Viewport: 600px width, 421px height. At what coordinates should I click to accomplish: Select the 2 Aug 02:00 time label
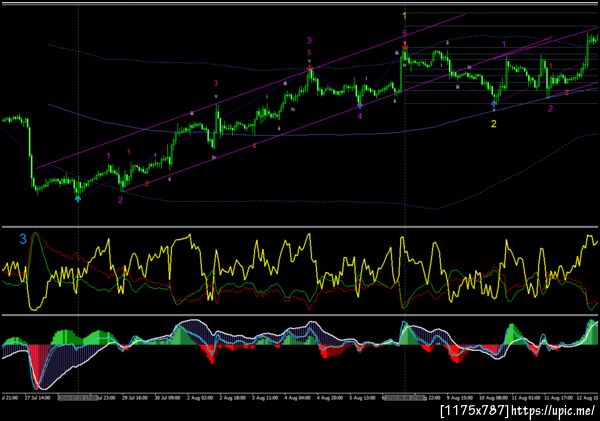(200, 398)
